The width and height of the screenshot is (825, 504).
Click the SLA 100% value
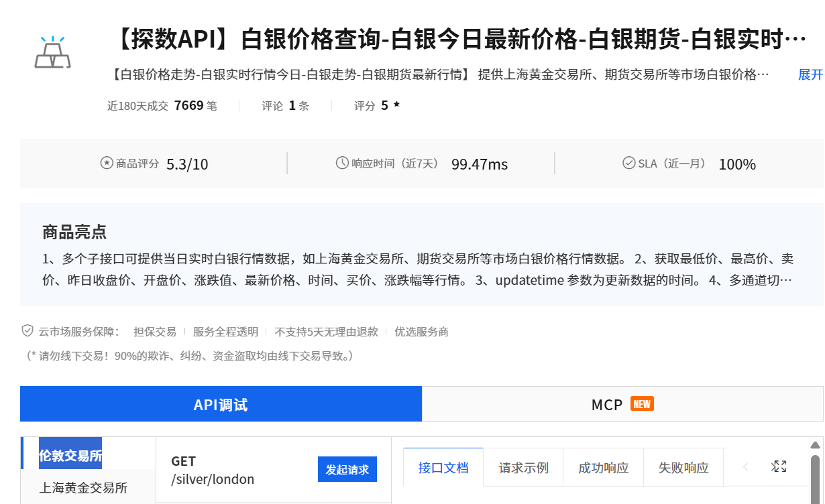pyautogui.click(x=737, y=164)
